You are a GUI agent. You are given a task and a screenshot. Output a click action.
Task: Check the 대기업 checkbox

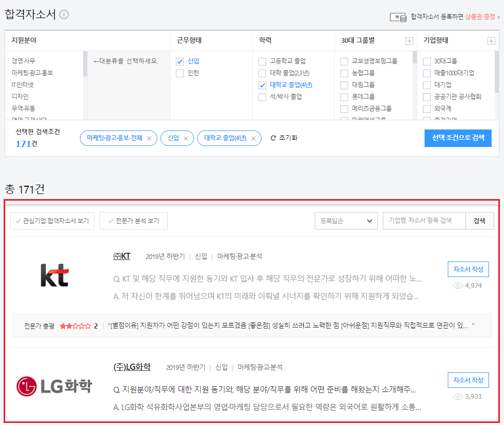point(427,85)
